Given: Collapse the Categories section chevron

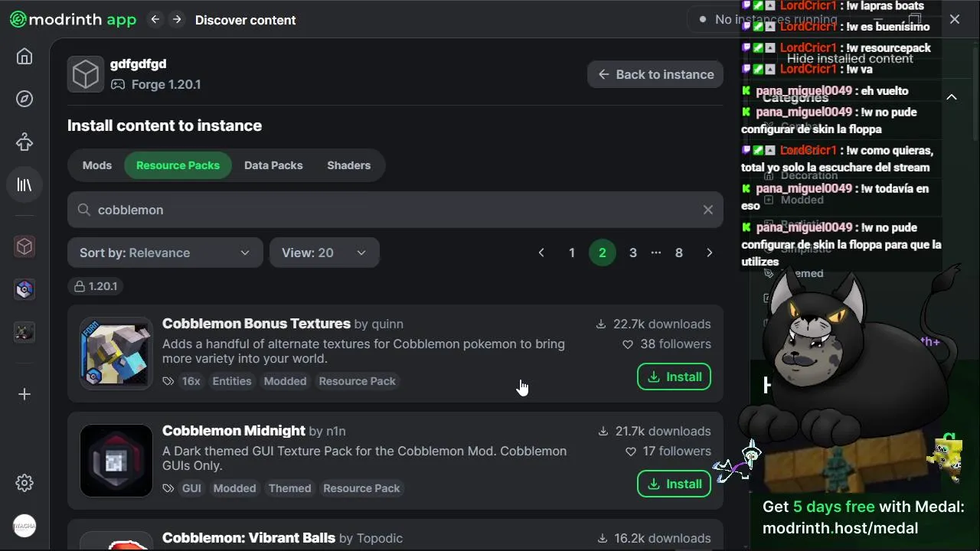Looking at the screenshot, I should (952, 97).
